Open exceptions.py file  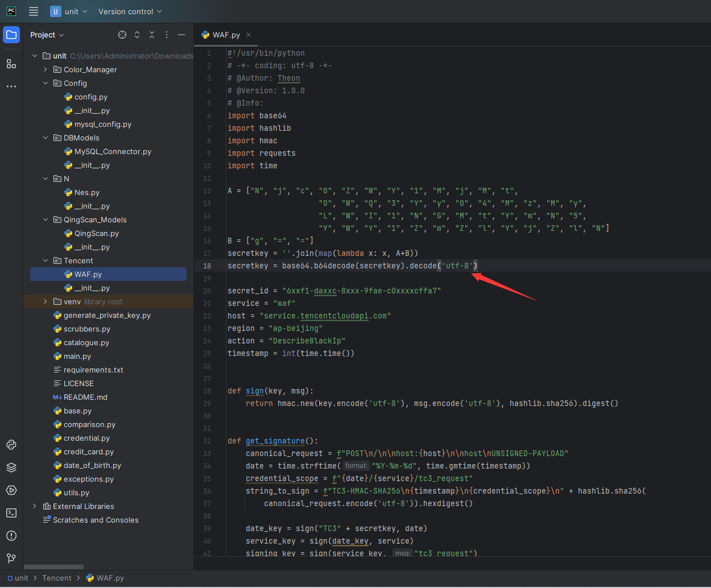pos(84,479)
